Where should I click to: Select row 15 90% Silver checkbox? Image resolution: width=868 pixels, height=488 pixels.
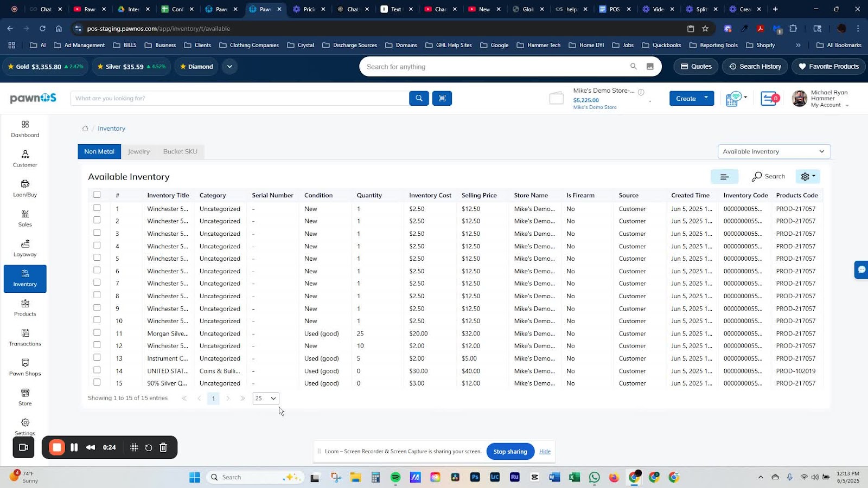[97, 382]
